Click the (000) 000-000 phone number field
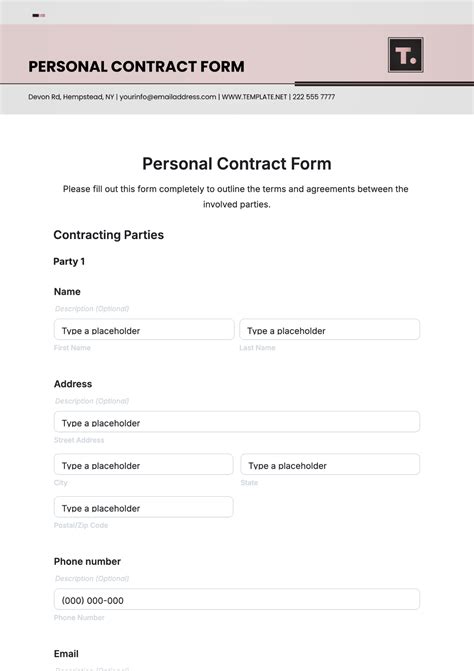 [x=237, y=600]
